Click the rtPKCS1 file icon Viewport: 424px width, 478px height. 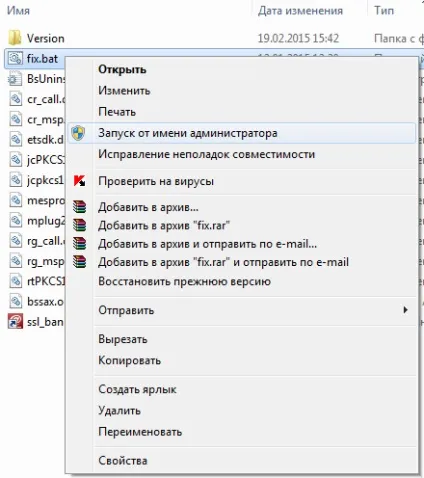click(15, 281)
